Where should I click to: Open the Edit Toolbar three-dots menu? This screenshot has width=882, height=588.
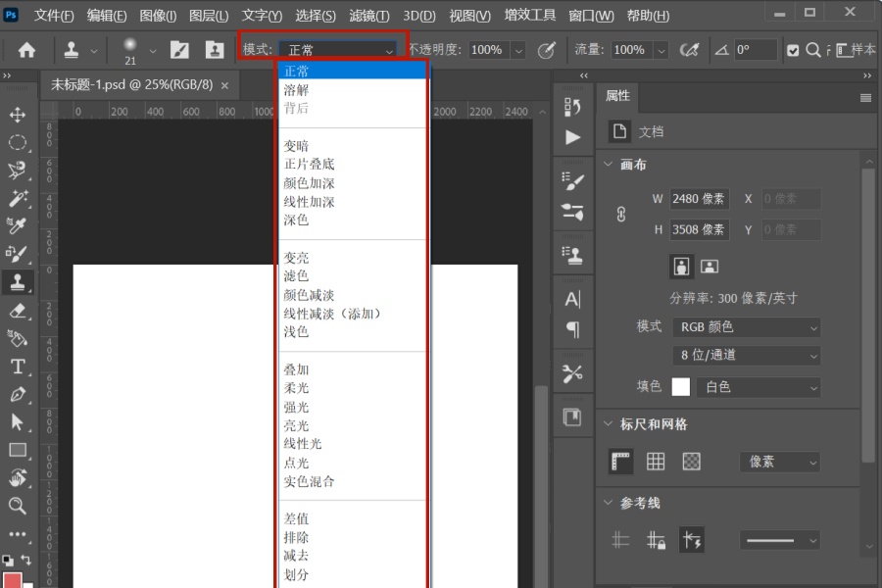(18, 534)
